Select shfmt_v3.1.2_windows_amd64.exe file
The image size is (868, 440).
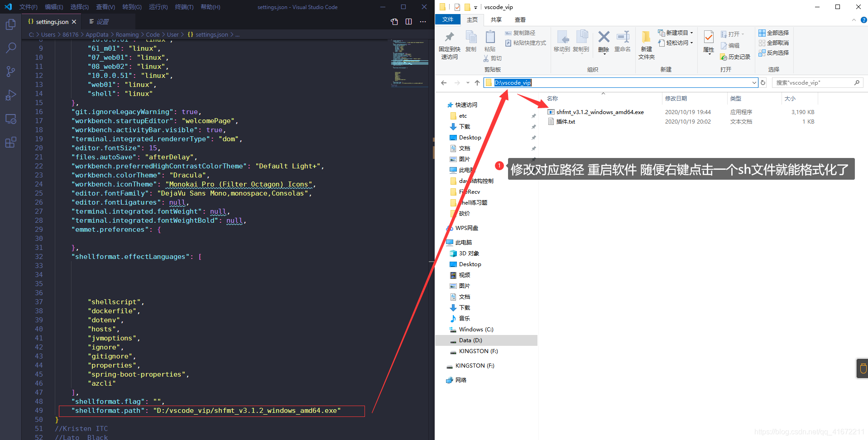tap(600, 112)
